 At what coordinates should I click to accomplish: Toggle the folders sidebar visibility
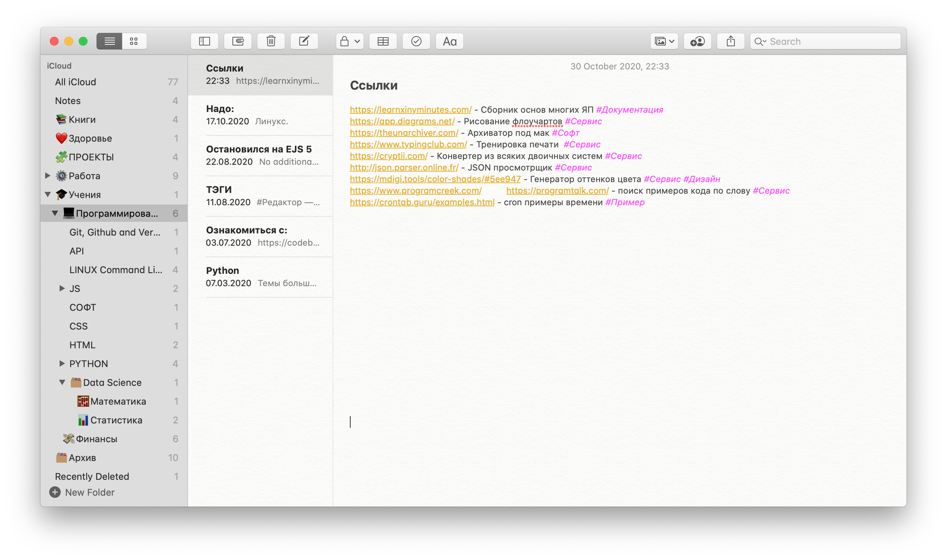(x=204, y=41)
